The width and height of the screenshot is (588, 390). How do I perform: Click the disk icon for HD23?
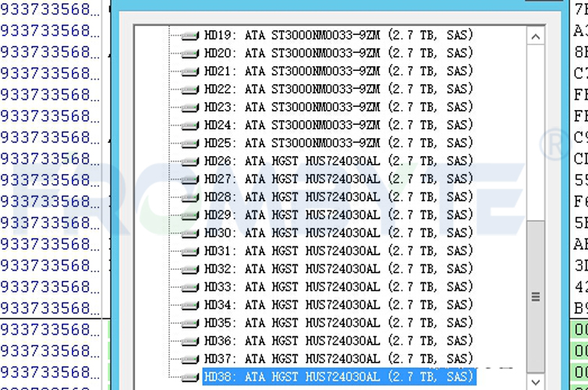pos(190,108)
